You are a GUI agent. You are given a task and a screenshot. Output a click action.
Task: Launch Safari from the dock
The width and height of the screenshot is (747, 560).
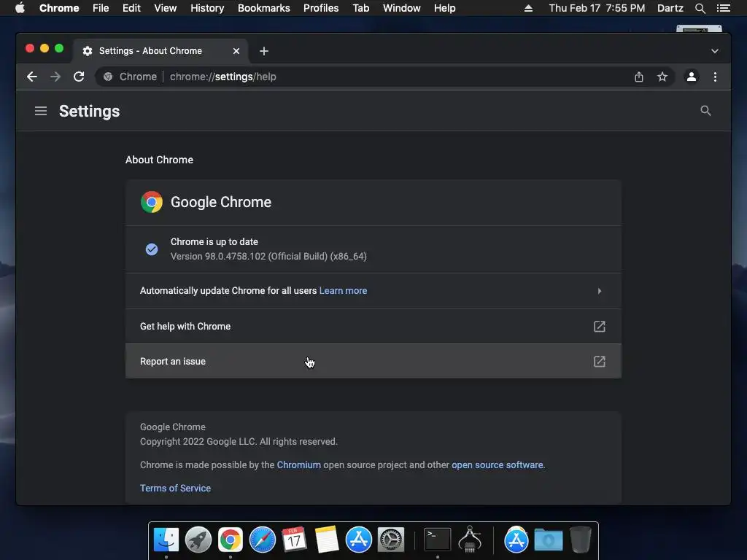pyautogui.click(x=263, y=540)
